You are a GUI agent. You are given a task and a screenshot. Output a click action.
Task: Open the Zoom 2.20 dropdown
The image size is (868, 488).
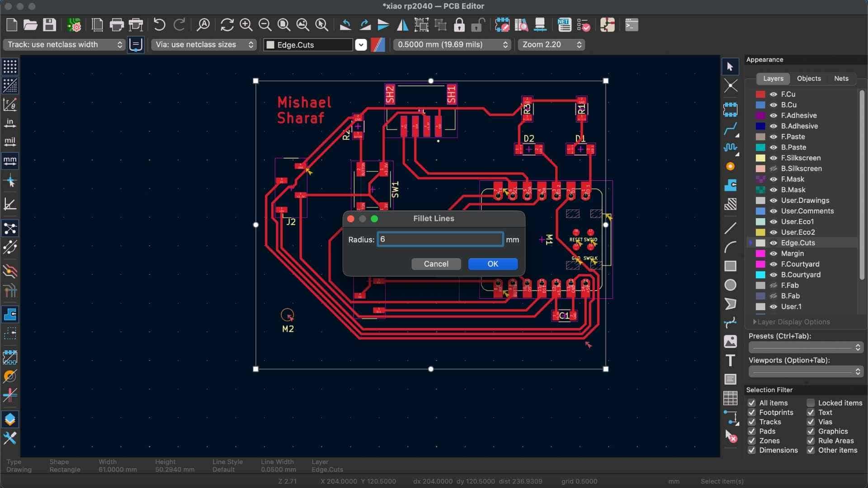tap(551, 45)
